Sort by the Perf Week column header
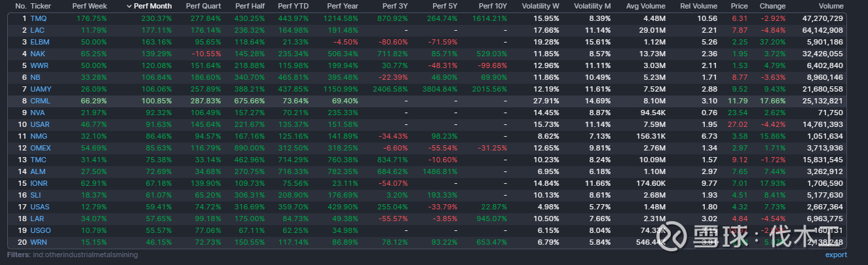 tap(89, 6)
